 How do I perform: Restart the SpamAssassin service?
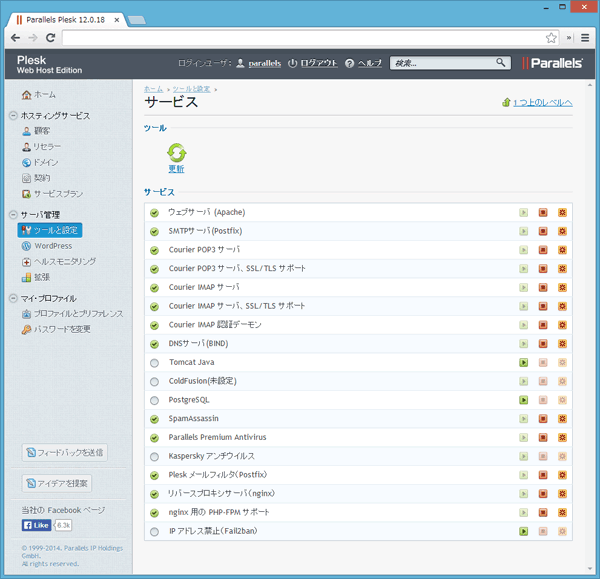(x=562, y=419)
